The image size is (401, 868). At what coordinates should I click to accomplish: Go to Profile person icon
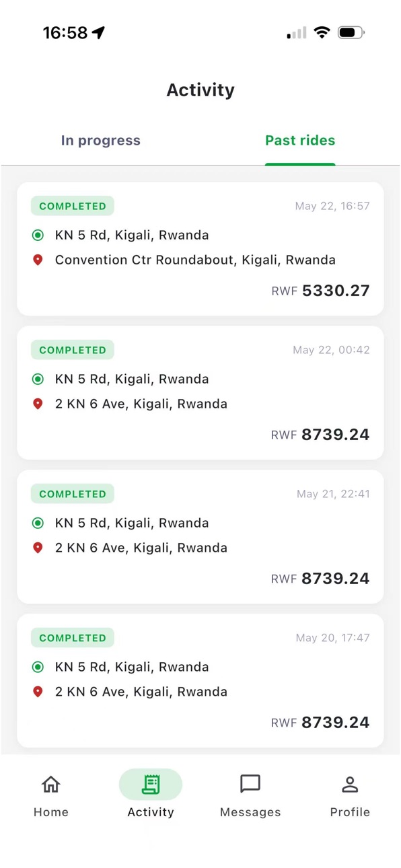coord(350,784)
